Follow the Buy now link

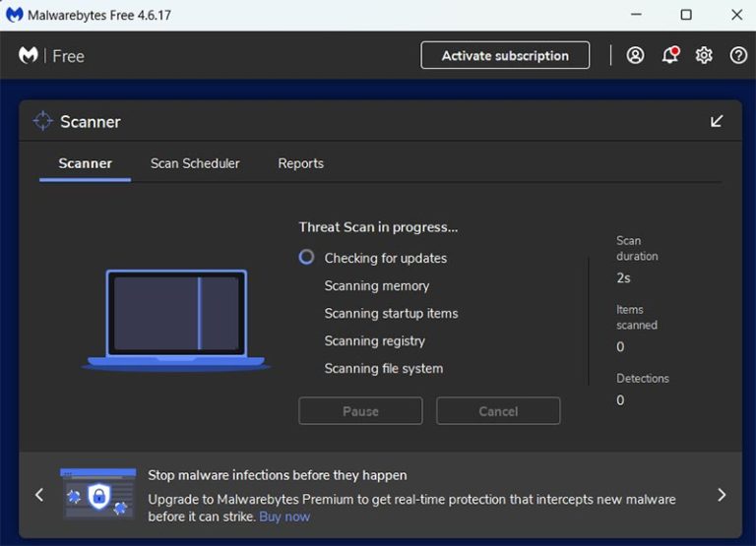click(284, 516)
